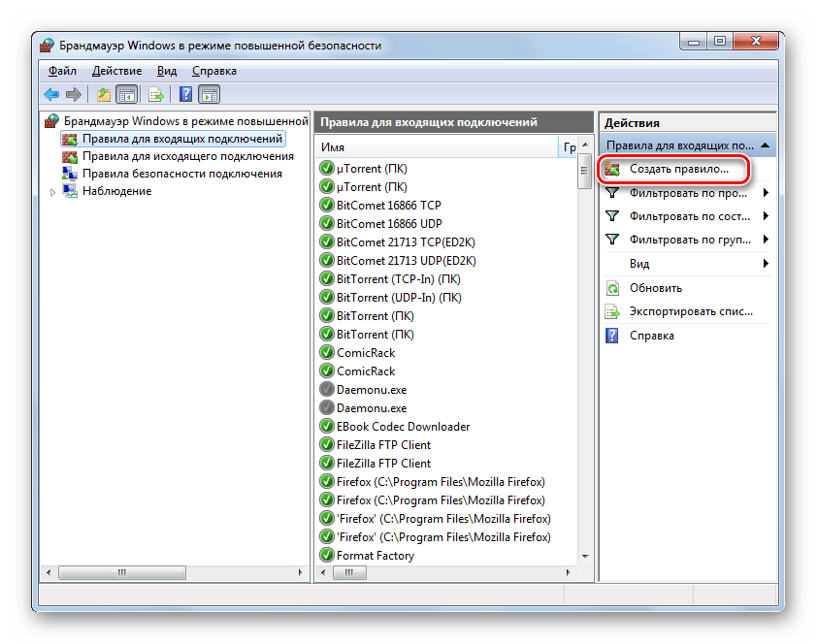Select the first Daemonu.exe rule
Viewport: 817px width, 644px height.
tap(372, 390)
